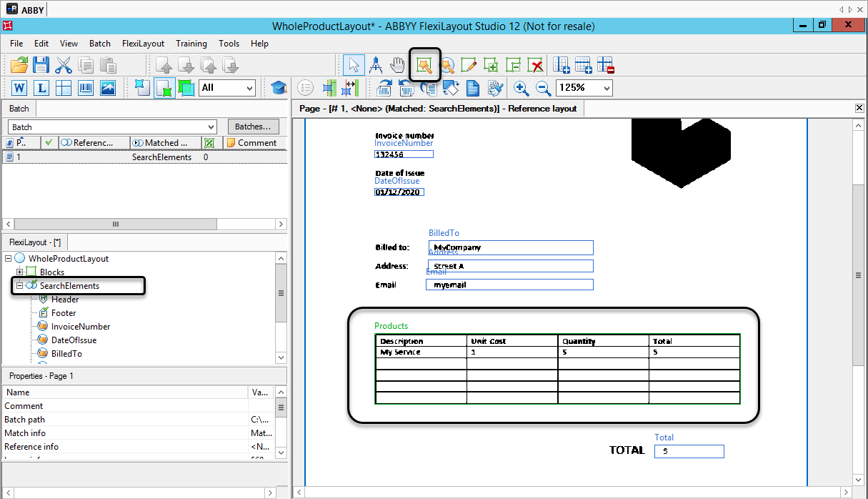Select the DateOfIssue element in tree
The width and height of the screenshot is (868, 499).
[74, 340]
